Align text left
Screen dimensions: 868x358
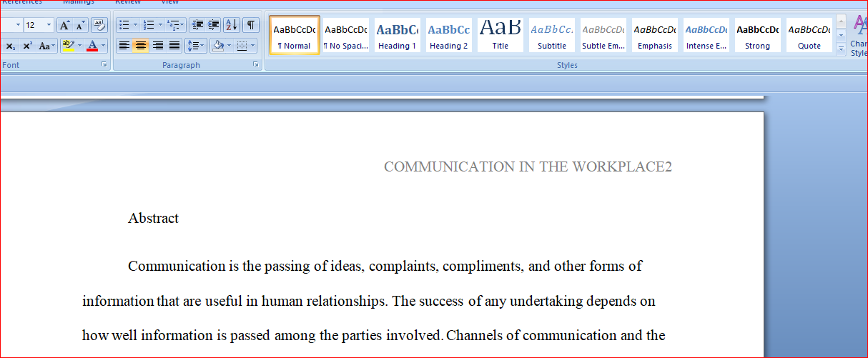(124, 46)
